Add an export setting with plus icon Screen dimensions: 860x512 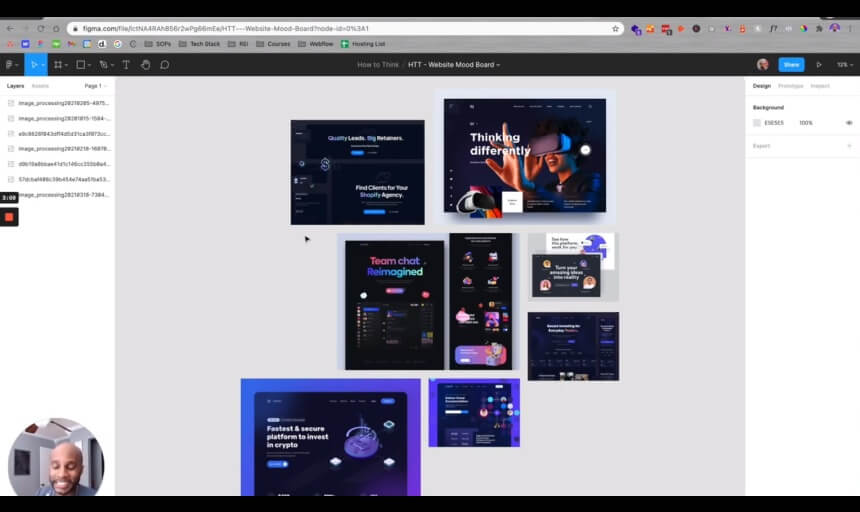click(849, 146)
